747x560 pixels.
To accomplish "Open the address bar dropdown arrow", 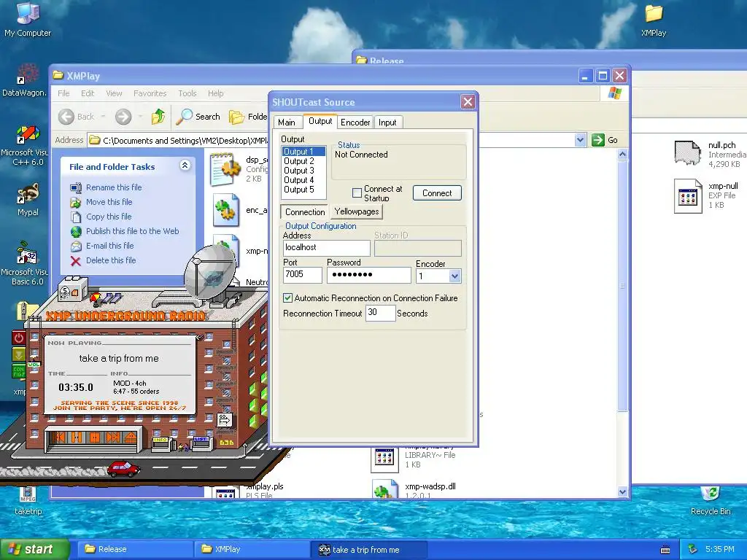I will tap(580, 140).
